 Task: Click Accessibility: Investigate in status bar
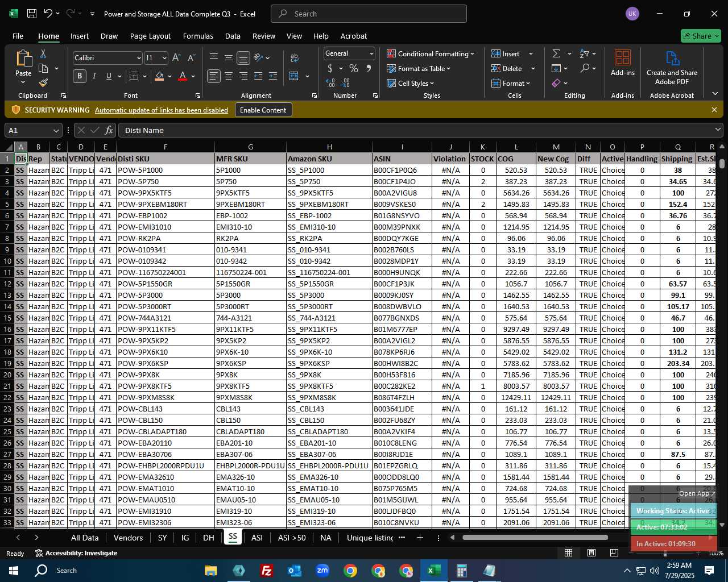(76, 553)
